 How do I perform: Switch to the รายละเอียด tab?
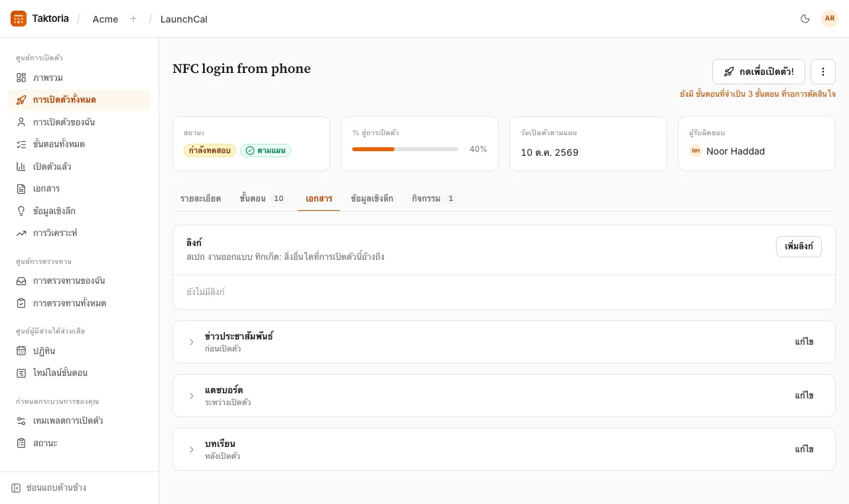coord(200,198)
